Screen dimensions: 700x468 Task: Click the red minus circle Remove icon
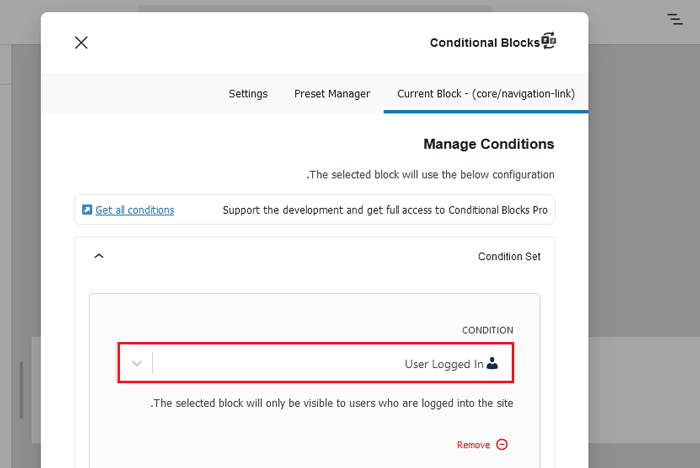[502, 445]
